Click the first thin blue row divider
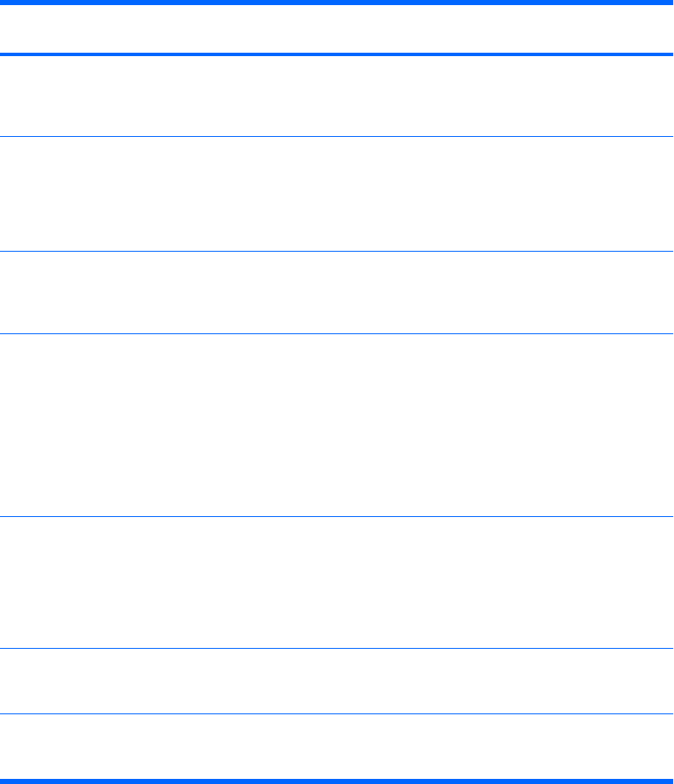The image size is (674, 784). point(337,136)
